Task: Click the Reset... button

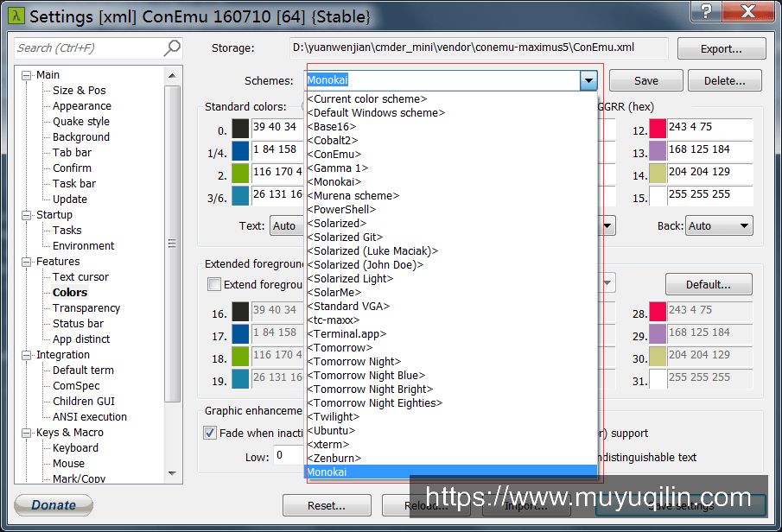Action: (x=327, y=505)
